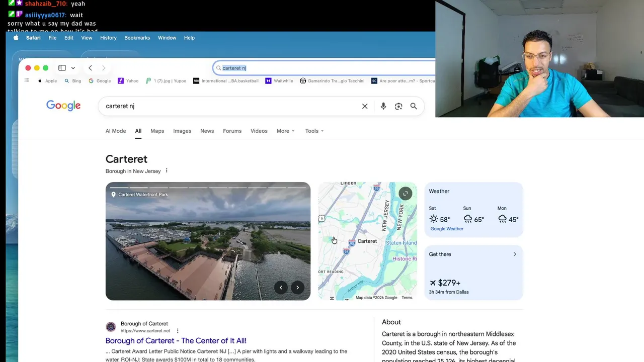Expand the sidebar tab group dropdown arrow
Viewport: 644px width, 362px height.
73,68
